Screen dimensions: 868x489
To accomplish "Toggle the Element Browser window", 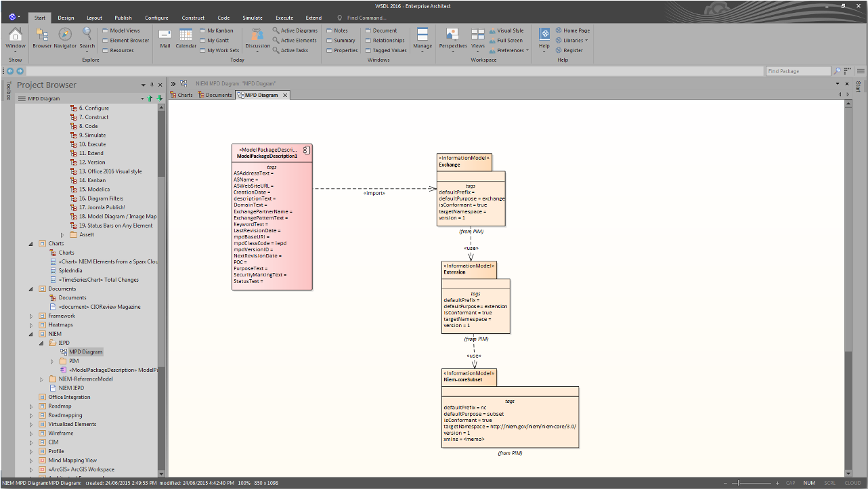I will [126, 40].
